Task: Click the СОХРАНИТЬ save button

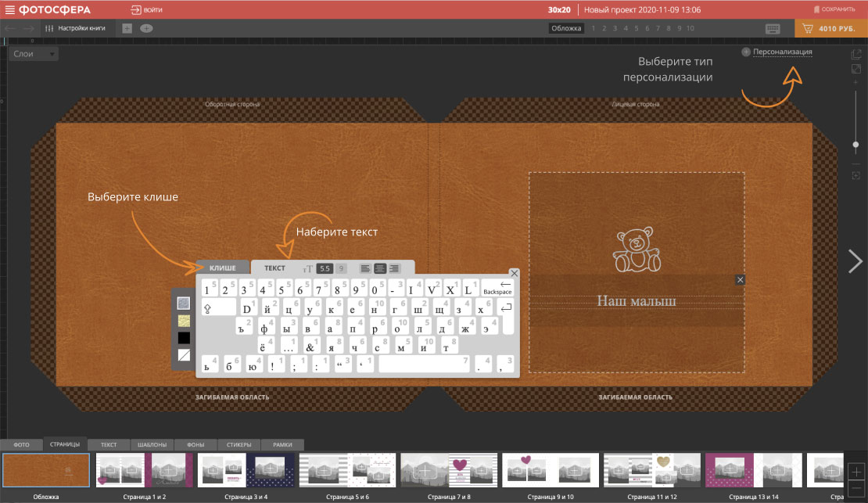Action: (834, 9)
